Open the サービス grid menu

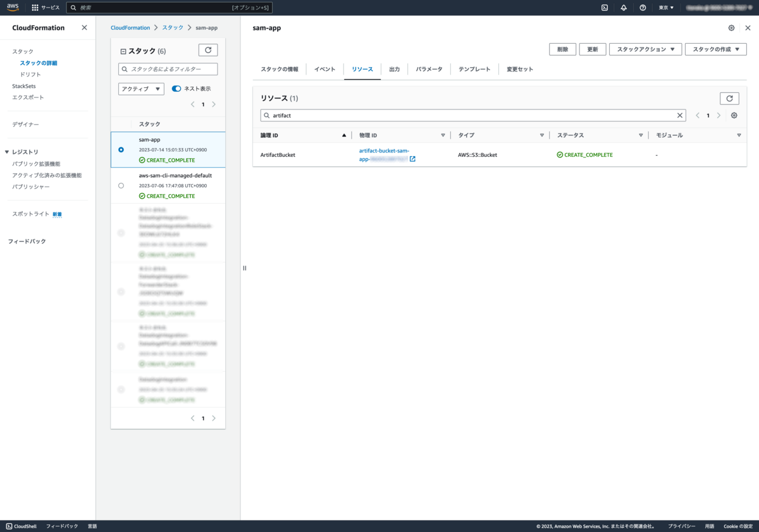(x=46, y=8)
